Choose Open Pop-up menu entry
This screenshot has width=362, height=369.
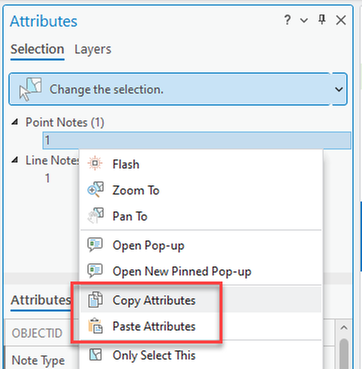(x=201, y=246)
